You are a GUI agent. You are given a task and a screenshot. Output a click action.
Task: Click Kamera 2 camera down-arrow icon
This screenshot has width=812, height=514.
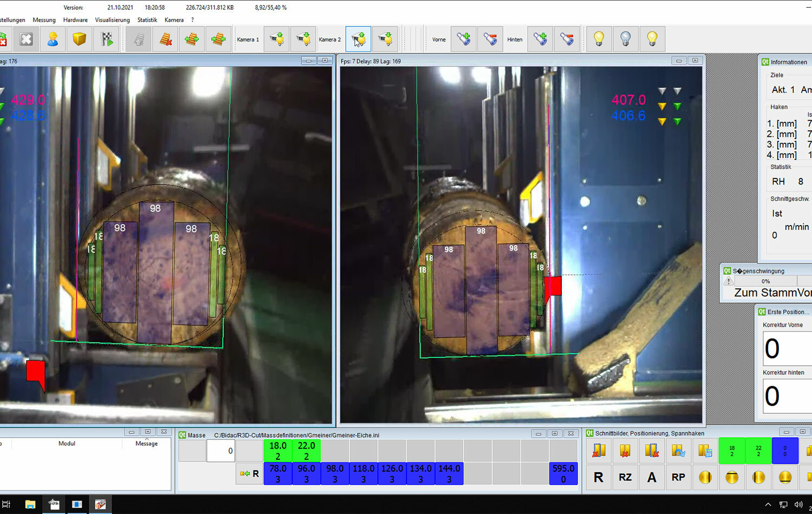click(x=385, y=39)
